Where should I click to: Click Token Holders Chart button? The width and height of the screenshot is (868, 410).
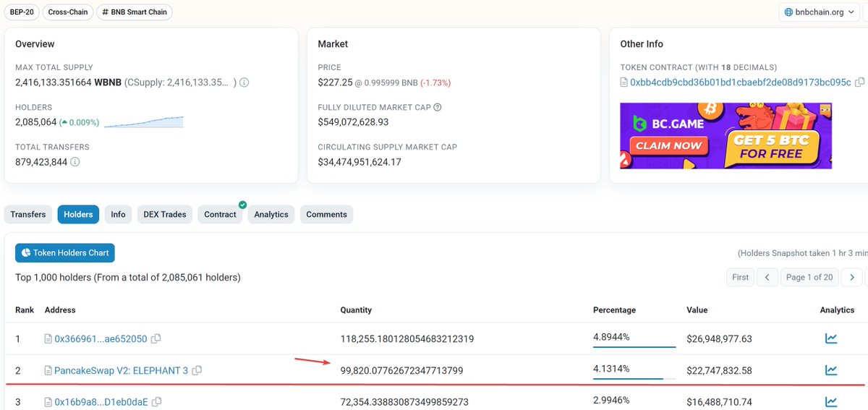65,253
